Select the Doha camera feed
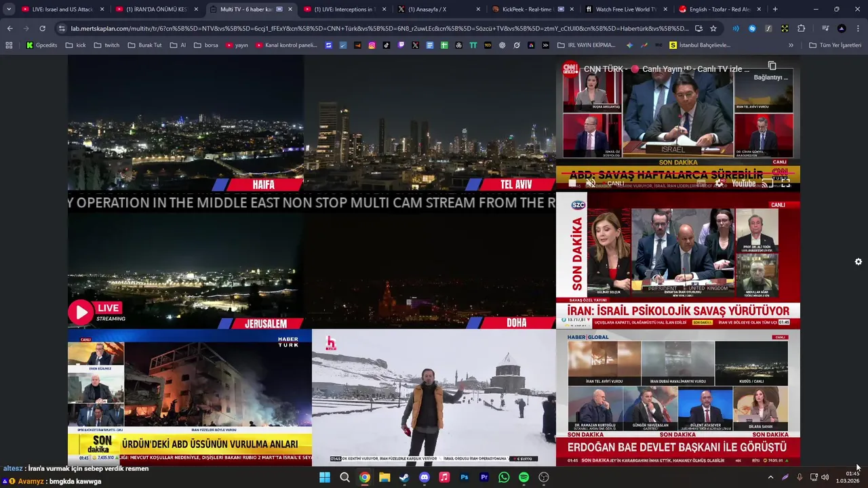868x488 pixels. pos(430,271)
